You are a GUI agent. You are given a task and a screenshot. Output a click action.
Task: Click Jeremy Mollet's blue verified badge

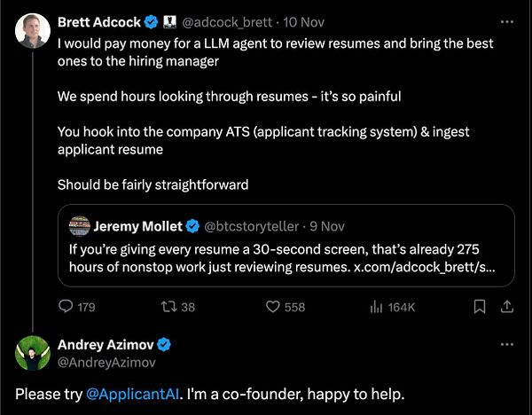pos(192,226)
